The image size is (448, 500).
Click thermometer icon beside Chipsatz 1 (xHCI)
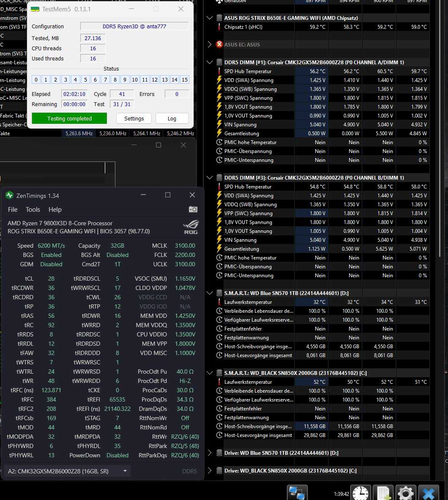point(219,27)
